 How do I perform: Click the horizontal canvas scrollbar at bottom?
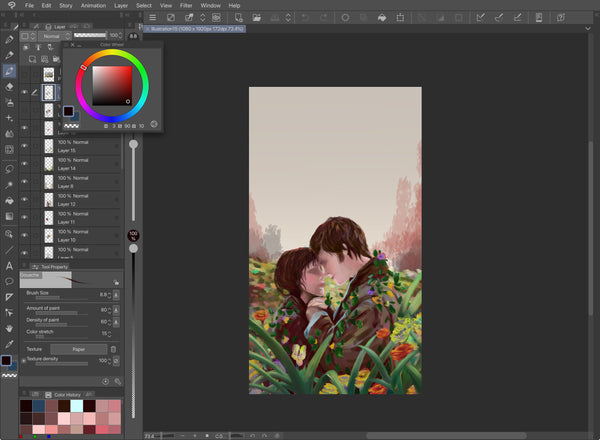pyautogui.click(x=446, y=435)
